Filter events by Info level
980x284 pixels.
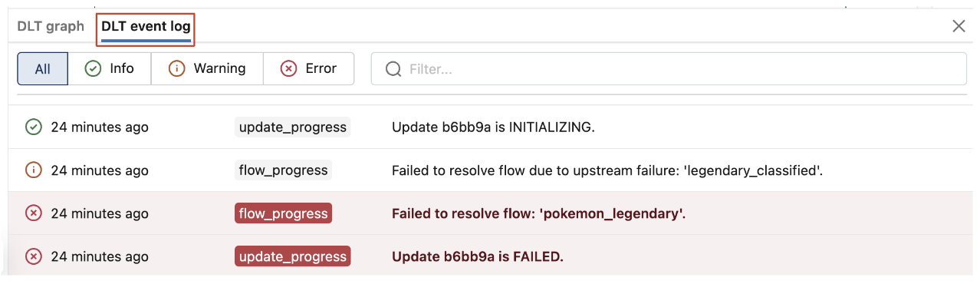110,68
